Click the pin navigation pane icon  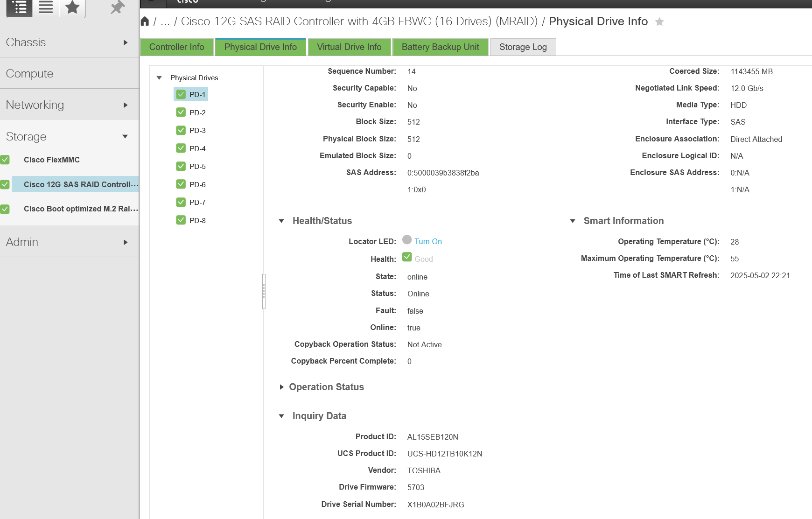(118, 7)
